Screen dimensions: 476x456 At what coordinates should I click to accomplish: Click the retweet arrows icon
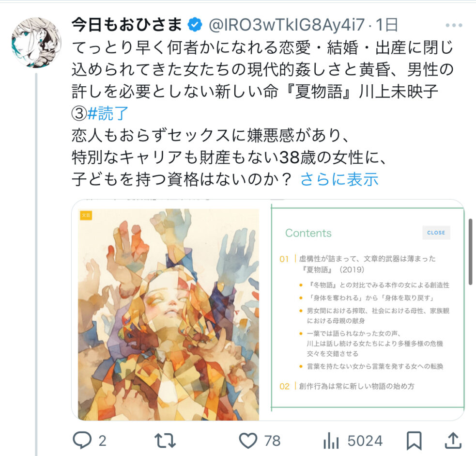point(165,440)
